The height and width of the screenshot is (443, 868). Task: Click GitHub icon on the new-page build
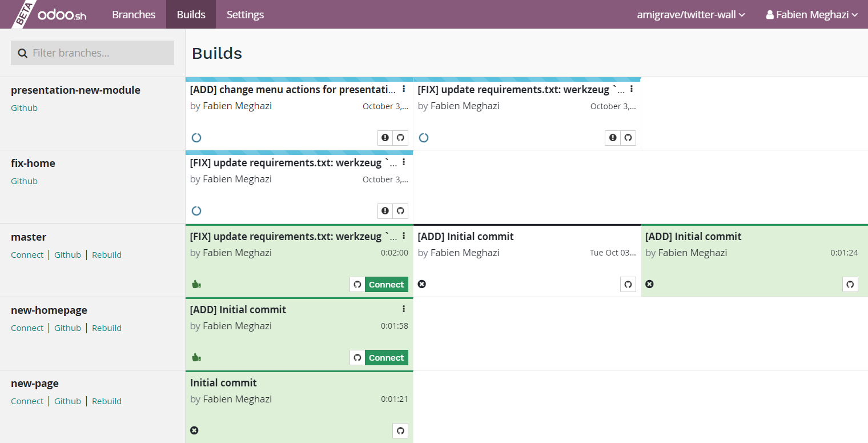click(x=400, y=430)
